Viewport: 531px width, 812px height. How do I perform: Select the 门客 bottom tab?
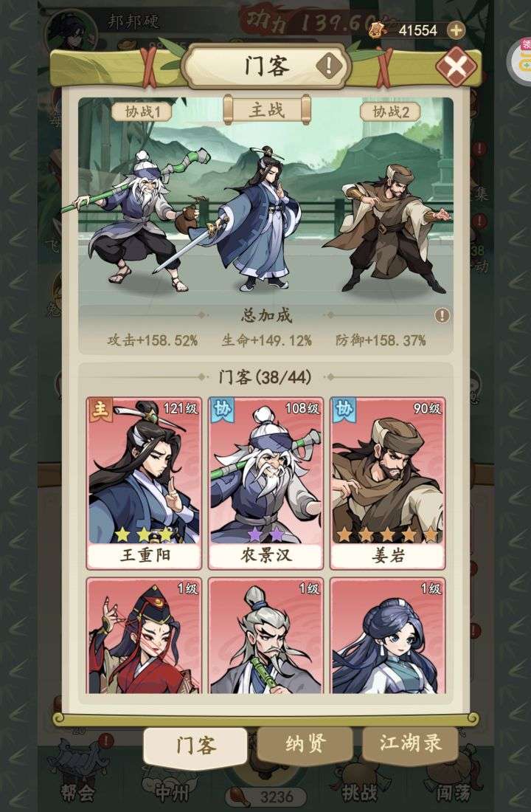coord(195,746)
